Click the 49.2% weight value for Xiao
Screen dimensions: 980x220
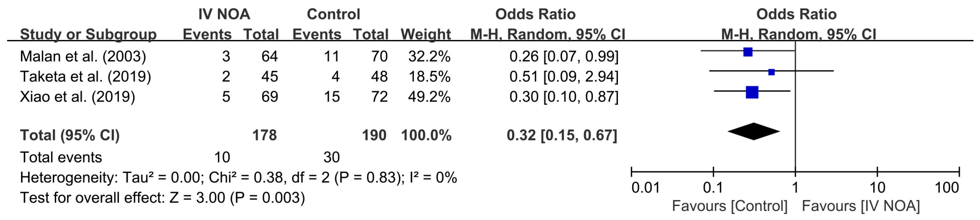coord(429,96)
